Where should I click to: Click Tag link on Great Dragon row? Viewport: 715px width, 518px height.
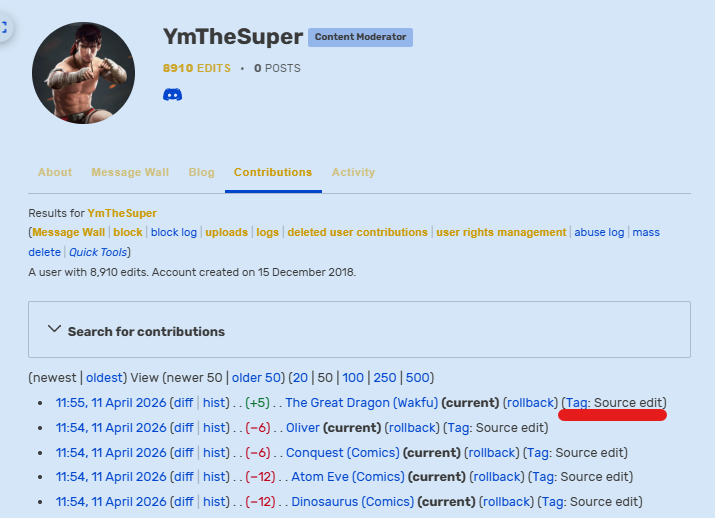[x=577, y=403]
